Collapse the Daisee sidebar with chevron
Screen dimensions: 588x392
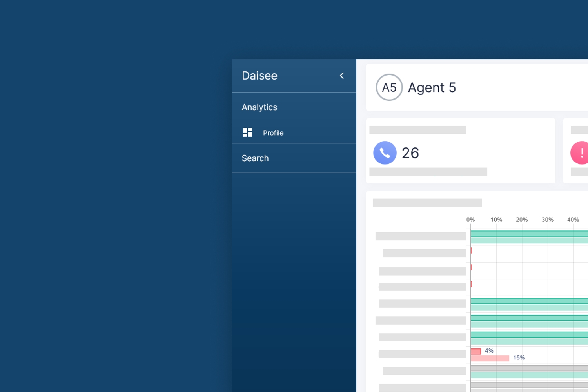click(342, 76)
